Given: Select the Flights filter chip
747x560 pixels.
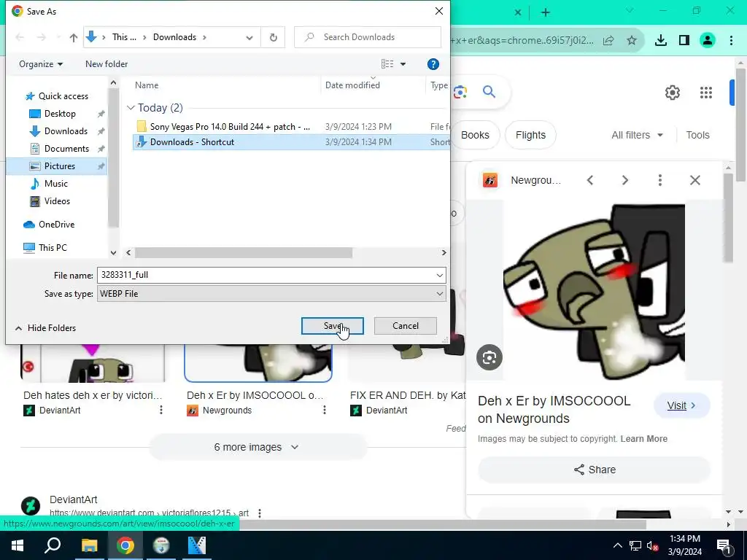Looking at the screenshot, I should 530,135.
